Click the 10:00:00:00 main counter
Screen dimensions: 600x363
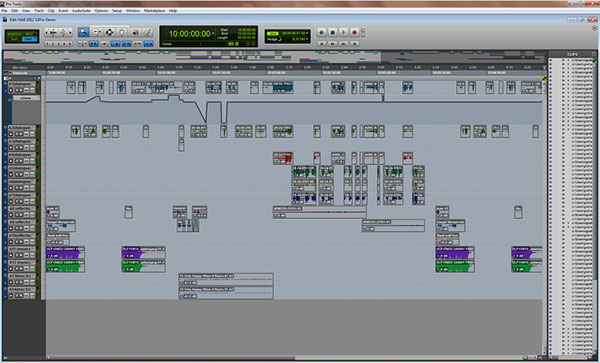pos(189,34)
